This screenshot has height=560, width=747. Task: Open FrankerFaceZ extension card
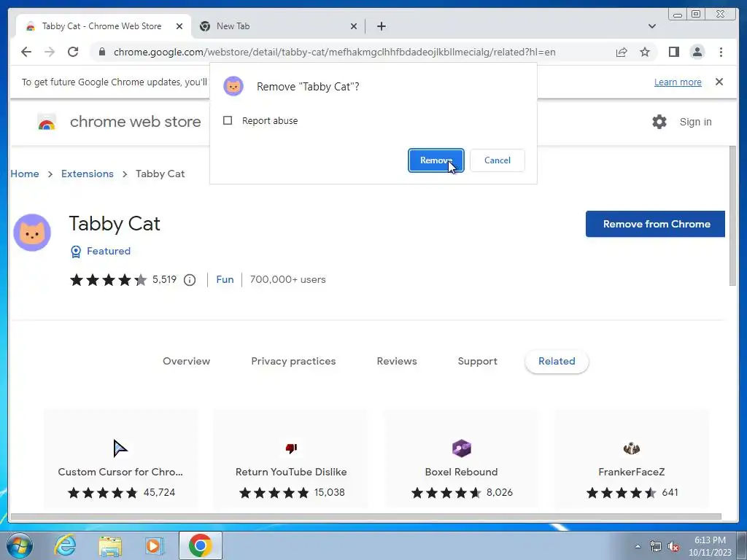click(631, 460)
